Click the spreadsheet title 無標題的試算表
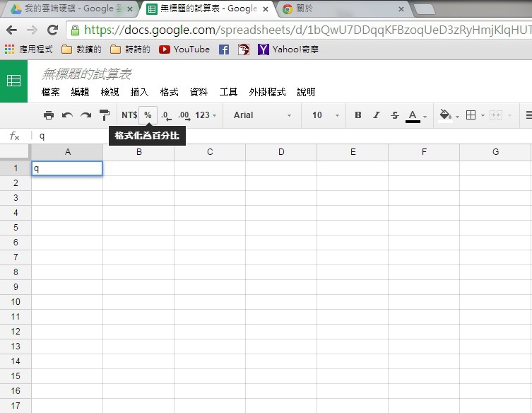 click(x=86, y=74)
